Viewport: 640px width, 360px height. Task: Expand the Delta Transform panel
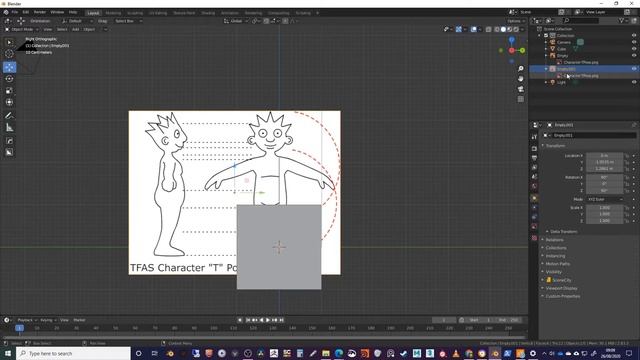[563, 231]
